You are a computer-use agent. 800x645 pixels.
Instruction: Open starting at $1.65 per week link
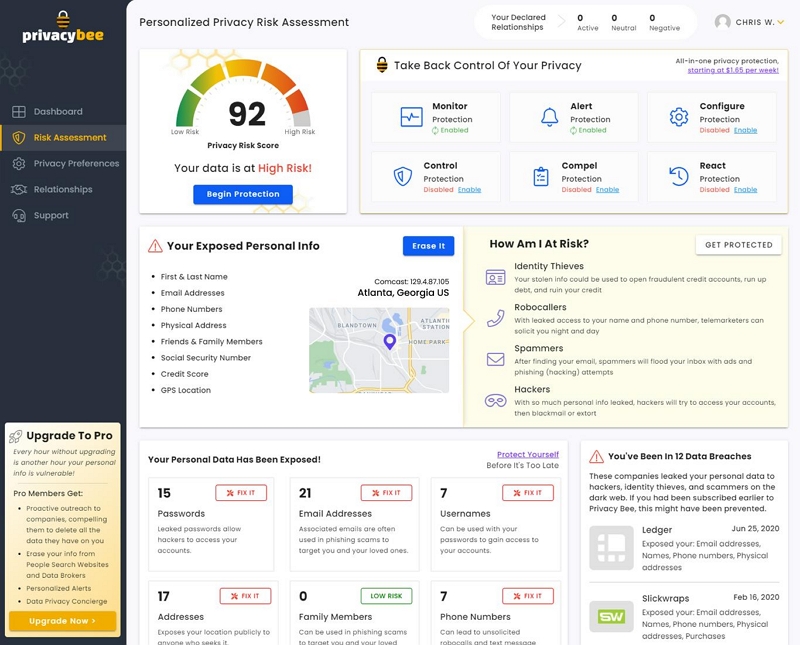point(733,70)
